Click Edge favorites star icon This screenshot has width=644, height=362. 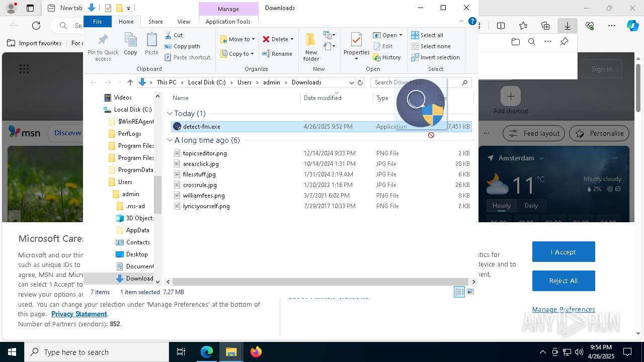(523, 26)
